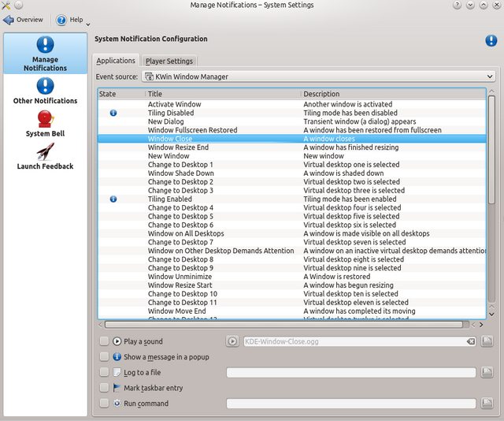Select Change to Desktop 10 row
Image resolution: width=504 pixels, height=421 pixels.
click(x=292, y=294)
